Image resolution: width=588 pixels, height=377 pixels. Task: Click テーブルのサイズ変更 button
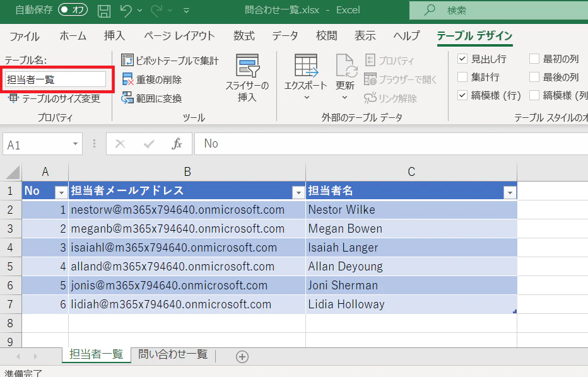54,98
